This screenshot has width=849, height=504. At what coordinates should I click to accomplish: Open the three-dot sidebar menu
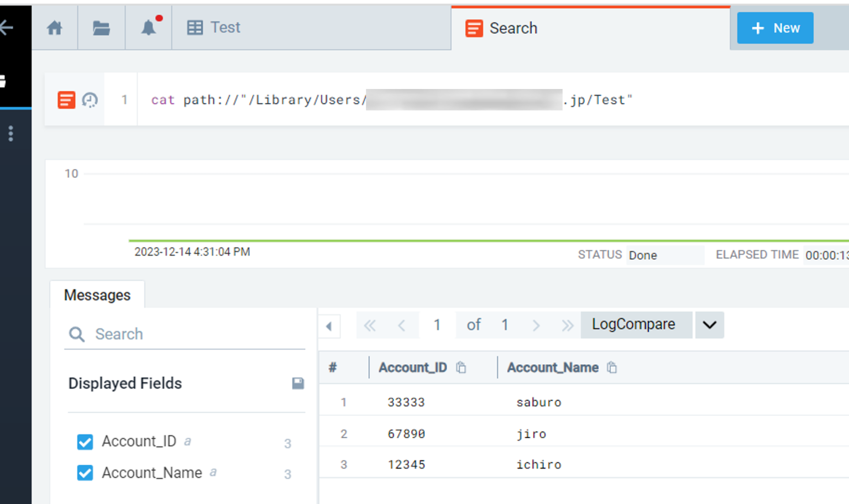coord(10,134)
